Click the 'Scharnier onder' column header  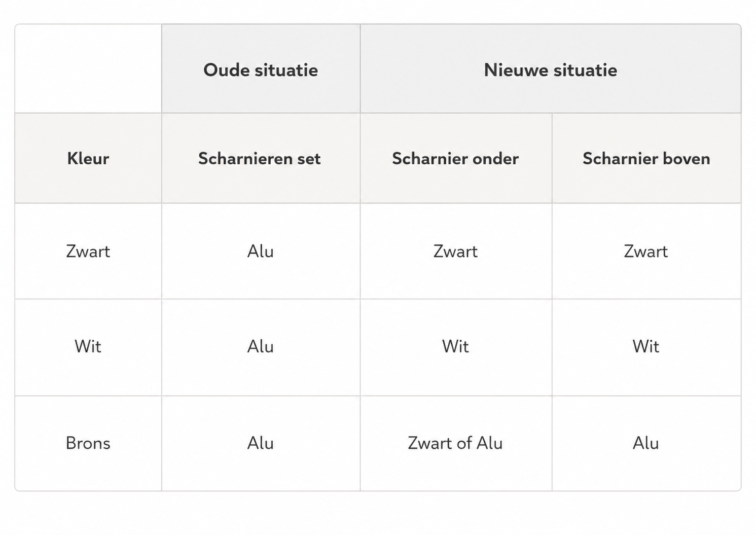point(456,158)
